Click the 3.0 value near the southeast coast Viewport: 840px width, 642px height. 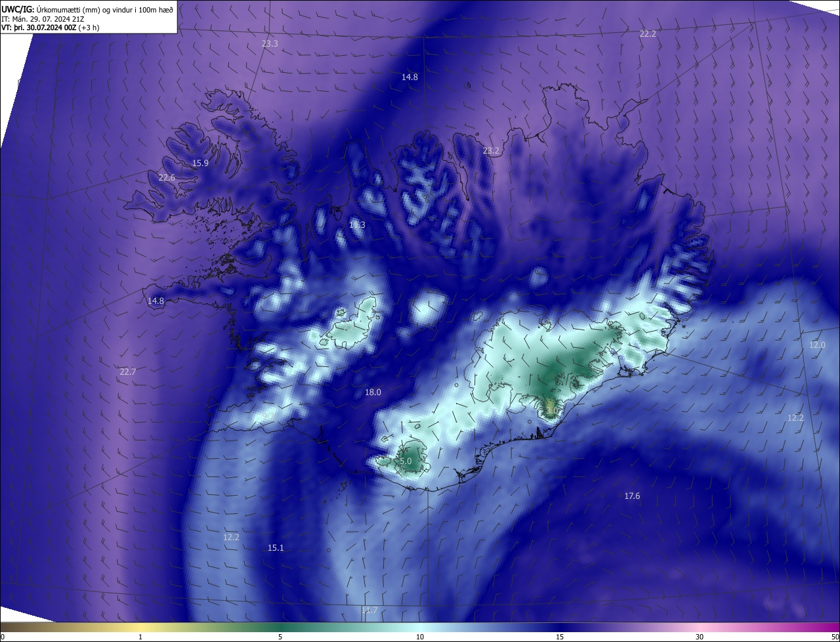coord(551,410)
